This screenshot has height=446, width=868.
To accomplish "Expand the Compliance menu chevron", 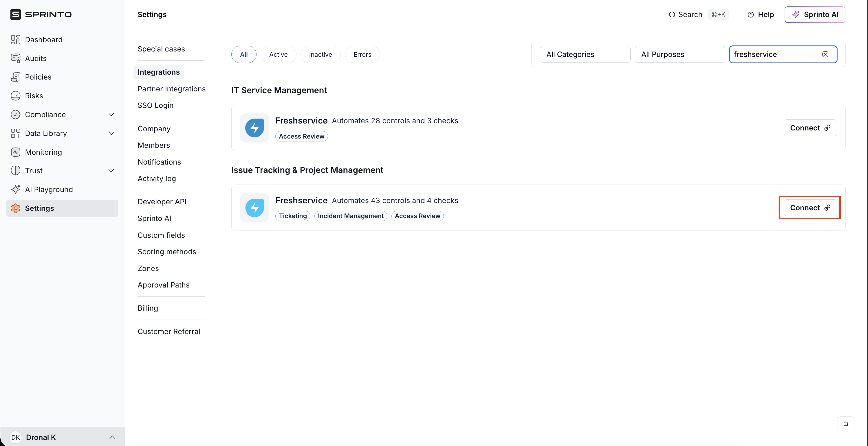I will pos(111,115).
